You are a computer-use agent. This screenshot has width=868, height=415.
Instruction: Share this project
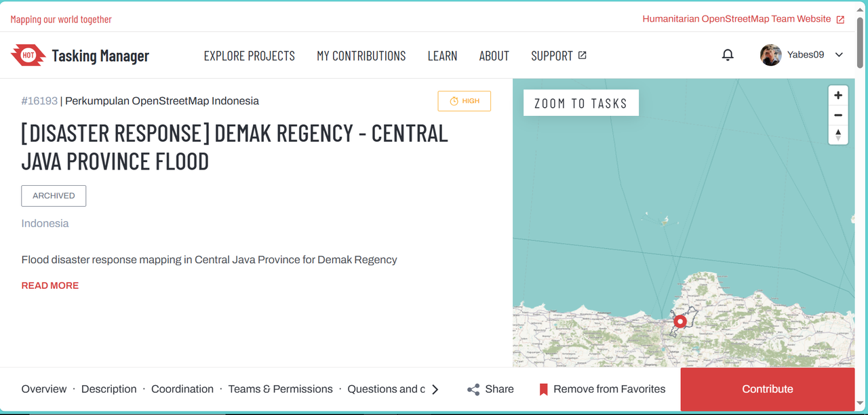point(490,389)
